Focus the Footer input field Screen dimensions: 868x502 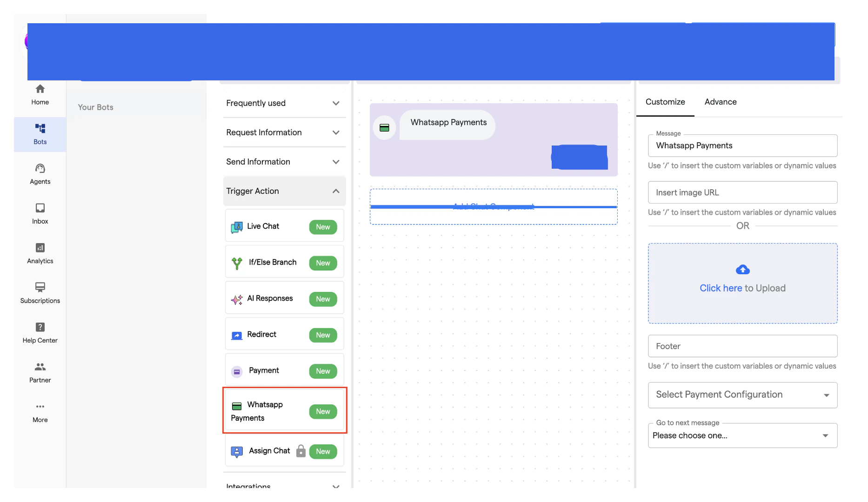[742, 346]
